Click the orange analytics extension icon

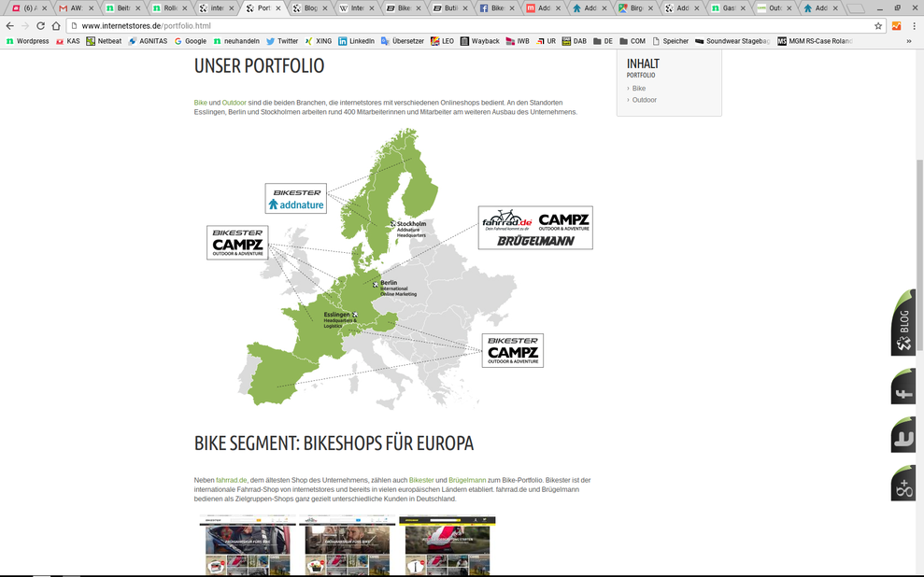(x=896, y=26)
